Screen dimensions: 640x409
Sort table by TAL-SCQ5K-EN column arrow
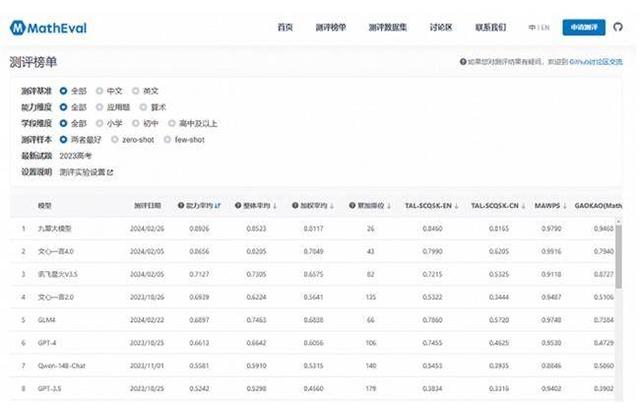(456, 205)
